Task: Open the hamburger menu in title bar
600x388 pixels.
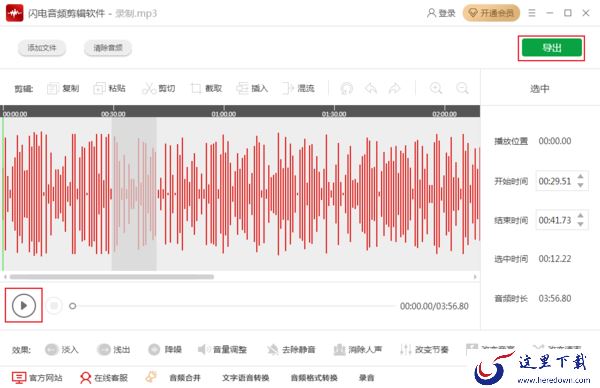Action: point(532,13)
